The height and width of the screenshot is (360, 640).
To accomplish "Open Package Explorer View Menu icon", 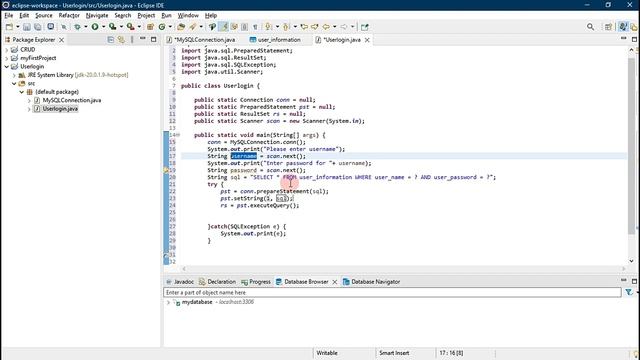I will 132,40.
